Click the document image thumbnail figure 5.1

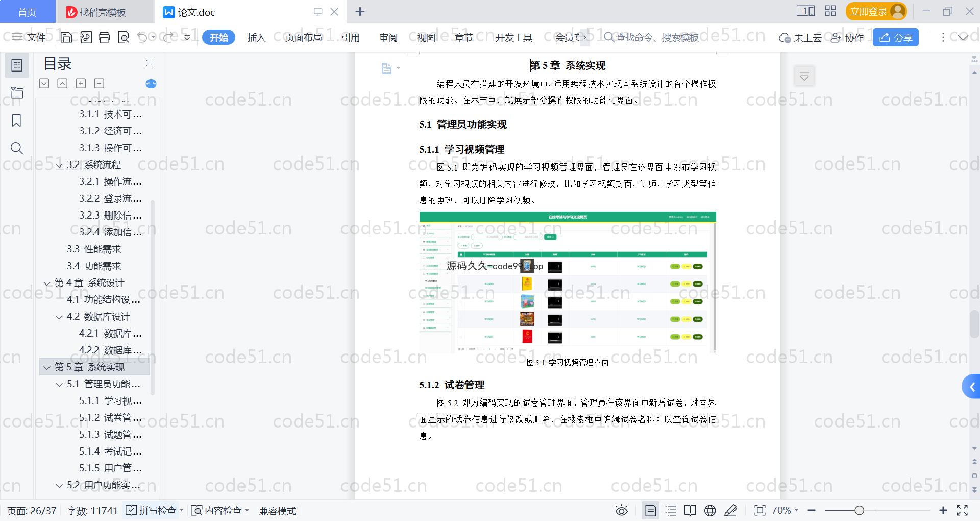click(568, 282)
